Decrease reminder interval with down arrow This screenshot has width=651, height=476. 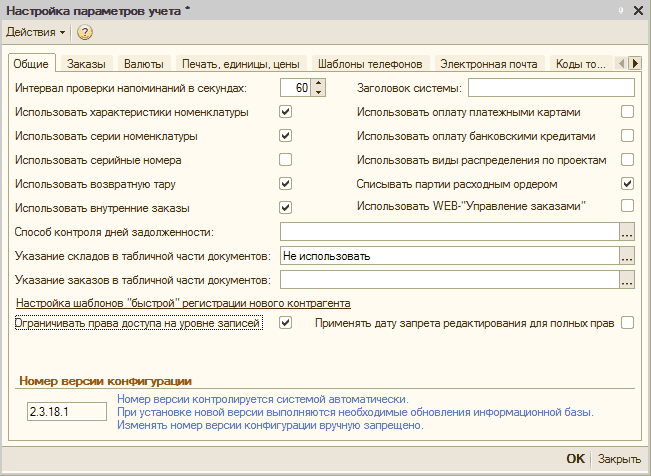tap(319, 92)
